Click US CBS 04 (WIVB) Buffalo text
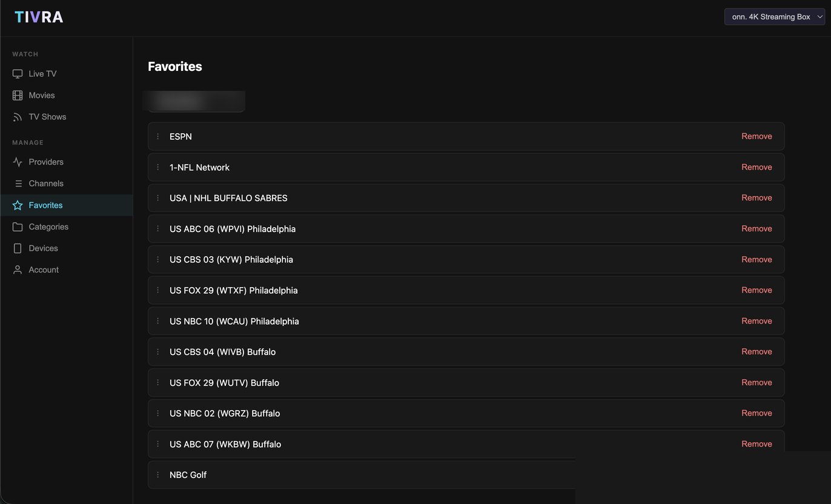This screenshot has width=831, height=504. [223, 352]
